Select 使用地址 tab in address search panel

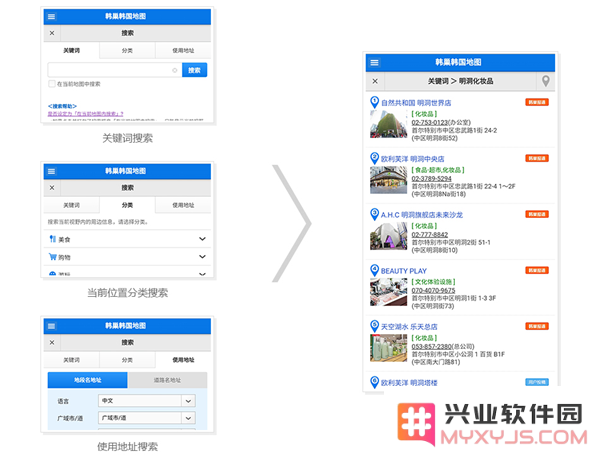tap(183, 360)
